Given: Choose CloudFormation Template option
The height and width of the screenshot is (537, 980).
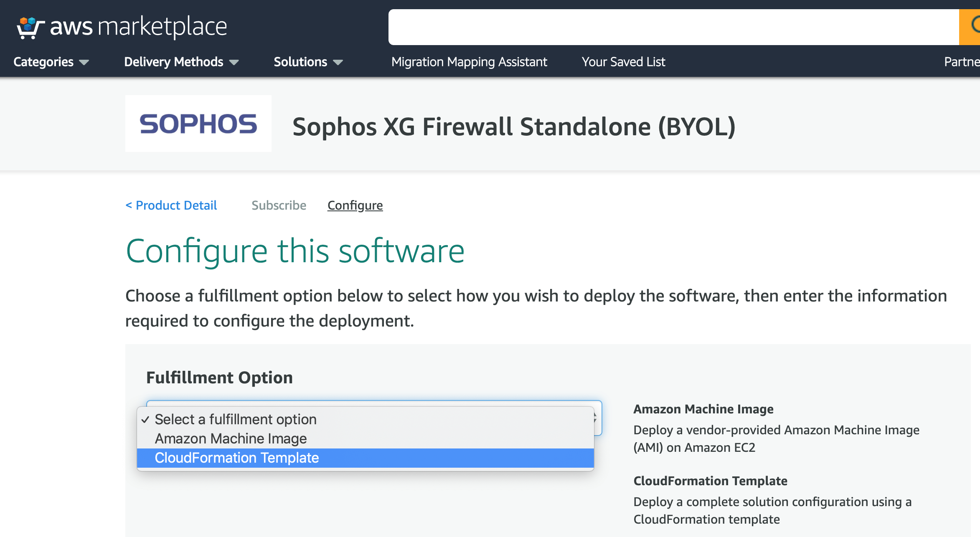Looking at the screenshot, I should coord(366,458).
